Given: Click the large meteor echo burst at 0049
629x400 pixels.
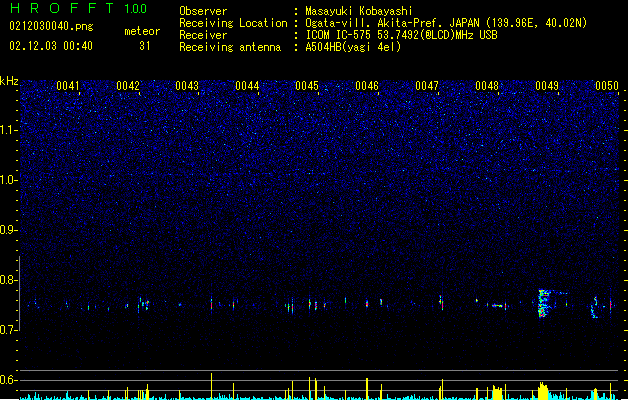Looking at the screenshot, I should [x=544, y=303].
